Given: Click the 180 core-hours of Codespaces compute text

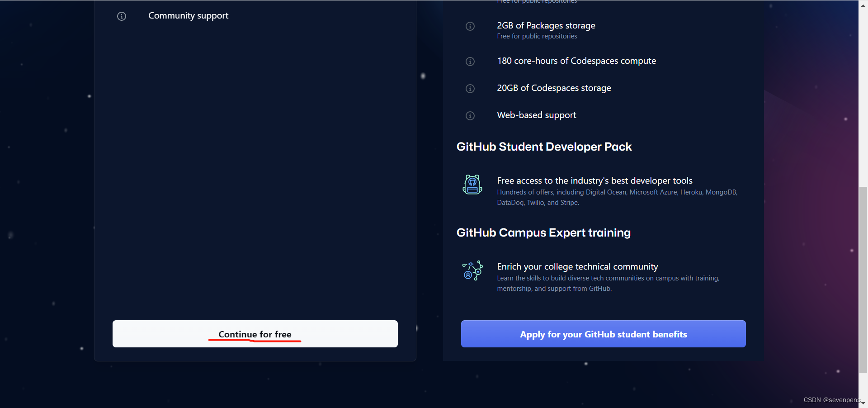Looking at the screenshot, I should 576,61.
